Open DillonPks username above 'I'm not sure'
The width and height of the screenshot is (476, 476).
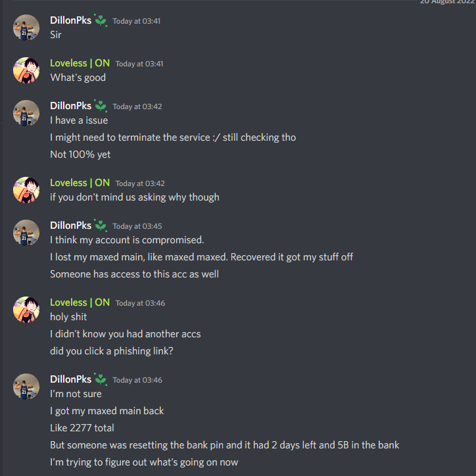pyautogui.click(x=71, y=379)
